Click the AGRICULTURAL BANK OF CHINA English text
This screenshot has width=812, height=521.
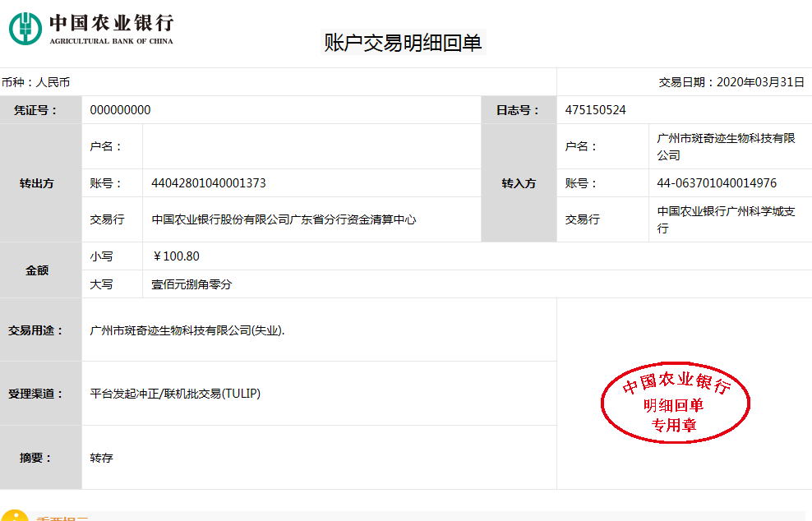coord(111,41)
